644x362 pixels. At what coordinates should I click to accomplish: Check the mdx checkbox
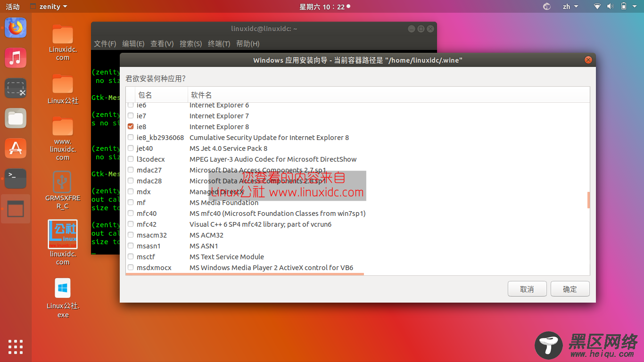coord(131,192)
